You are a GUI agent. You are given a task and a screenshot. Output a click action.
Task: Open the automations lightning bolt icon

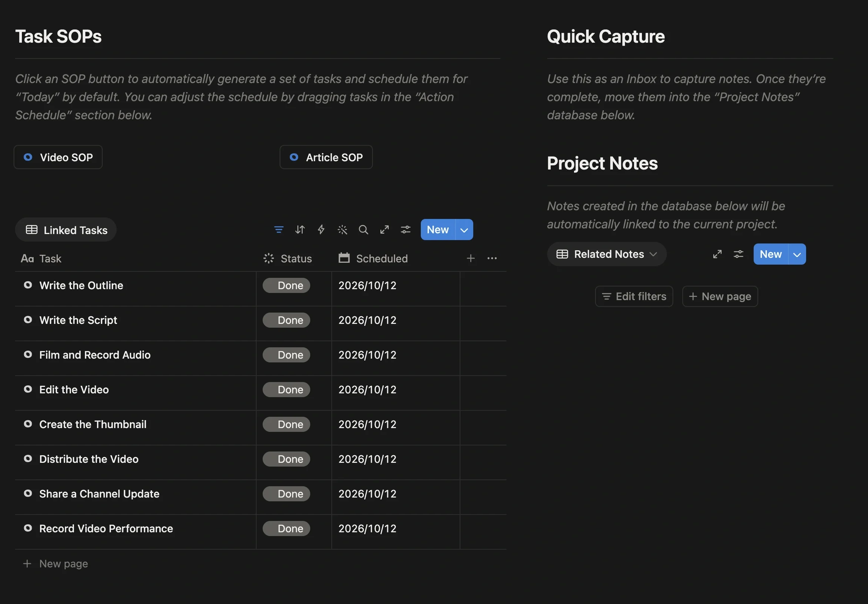click(x=321, y=230)
